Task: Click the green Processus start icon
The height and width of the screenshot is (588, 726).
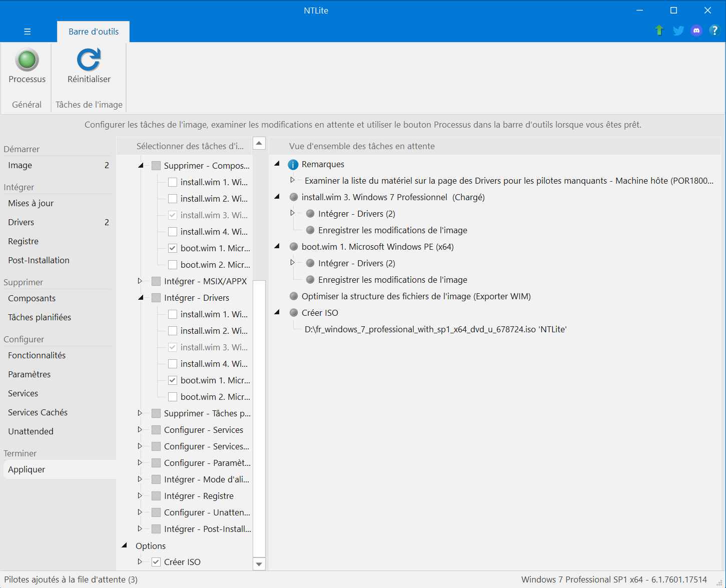Action: 27,60
